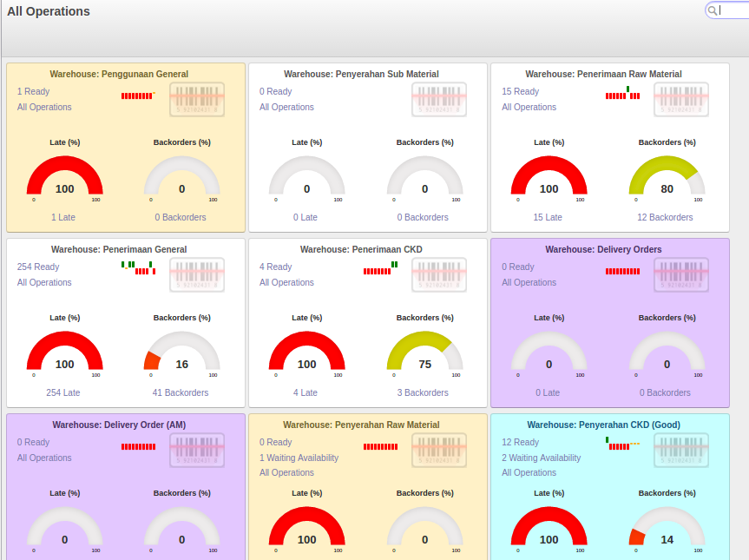Screen dimensions: 749x560
Task: Click Late gauge in Penggunaan General card
Action: [65, 178]
